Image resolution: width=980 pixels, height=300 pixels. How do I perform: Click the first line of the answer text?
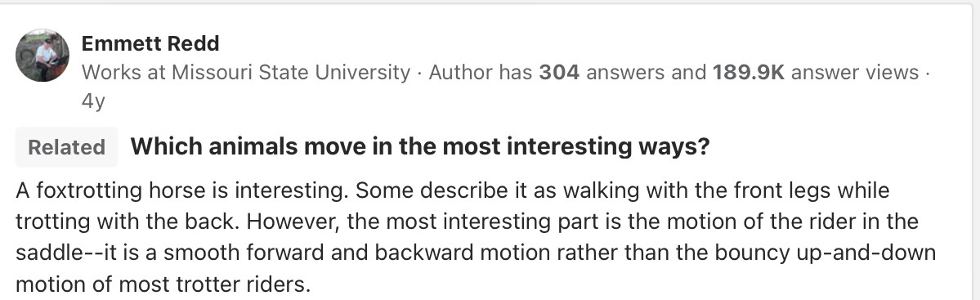(x=453, y=190)
